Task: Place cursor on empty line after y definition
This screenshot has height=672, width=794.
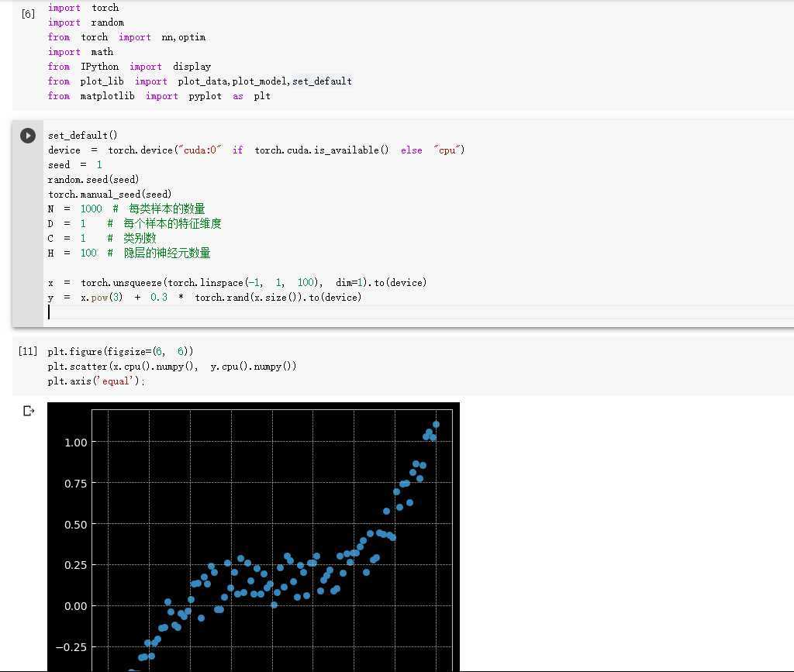Action: click(418, 312)
